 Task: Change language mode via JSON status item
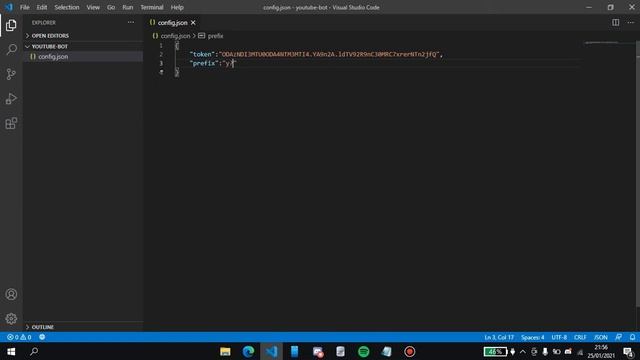600,337
